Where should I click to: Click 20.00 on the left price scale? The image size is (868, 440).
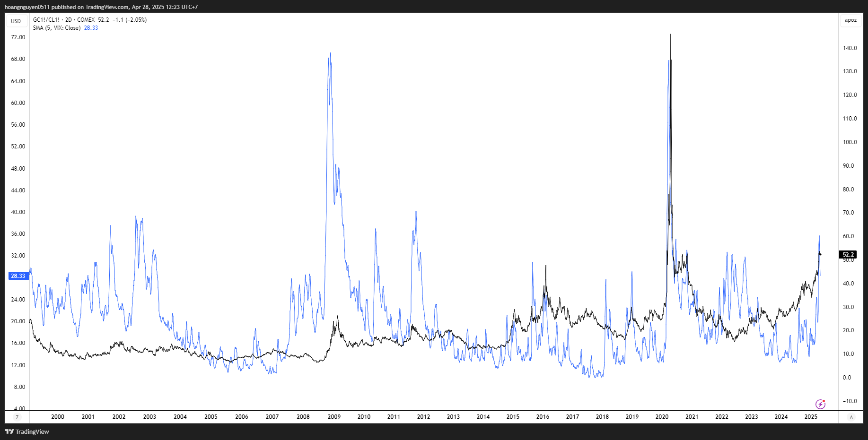tap(18, 321)
